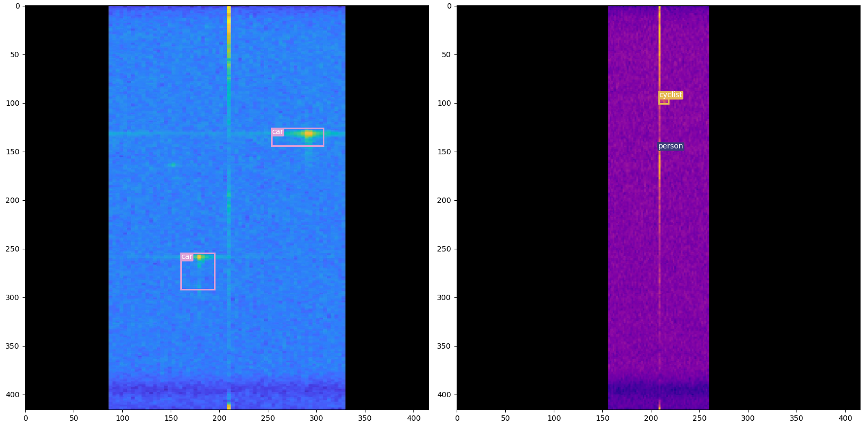Click x-axis tick 350 under the blue heatmap
Screen dimensions: 868x425
365,419
